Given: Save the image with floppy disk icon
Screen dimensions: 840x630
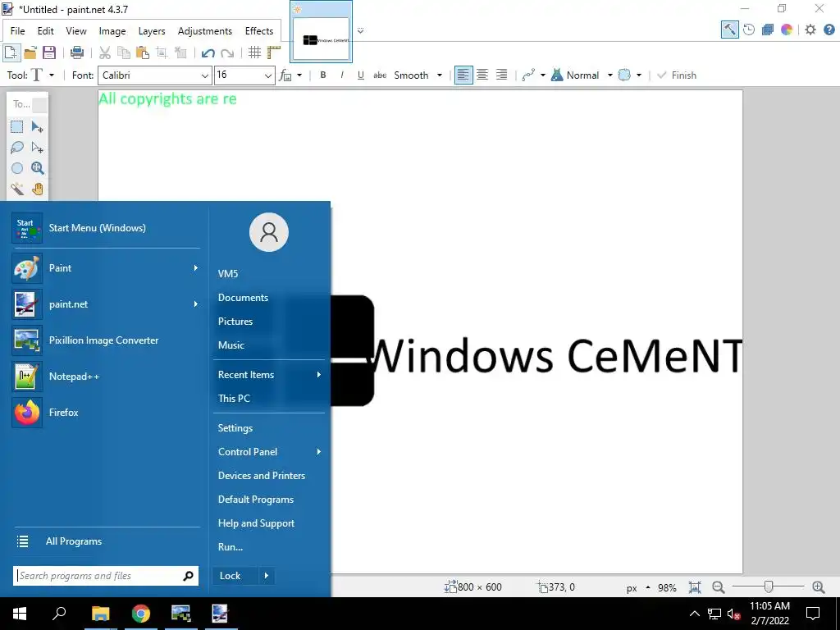Looking at the screenshot, I should point(49,52).
